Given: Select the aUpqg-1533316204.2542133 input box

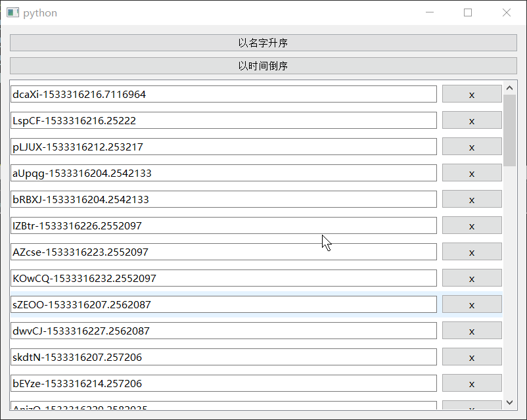Looking at the screenshot, I should point(223,173).
